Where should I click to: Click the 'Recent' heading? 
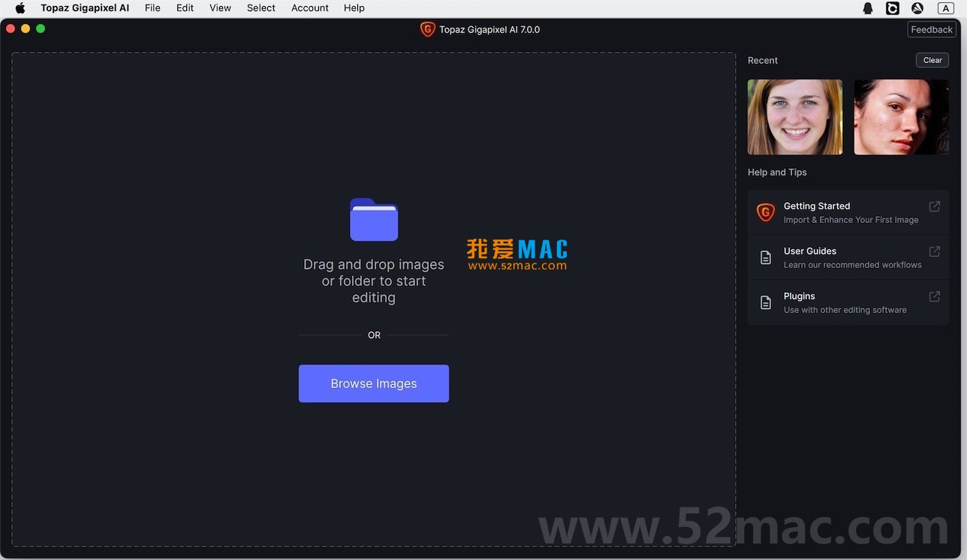coord(763,60)
